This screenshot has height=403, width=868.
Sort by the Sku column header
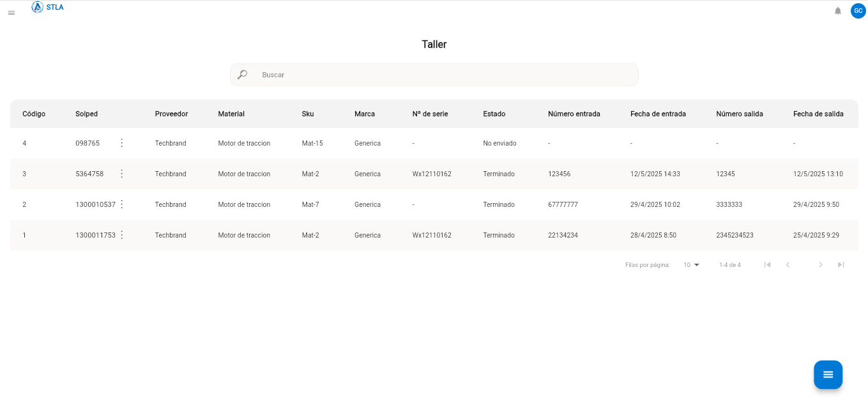[308, 114]
